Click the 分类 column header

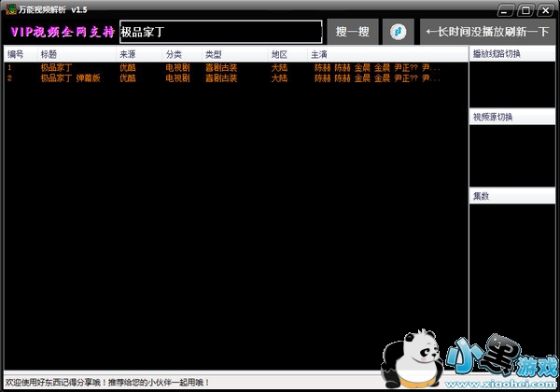(x=182, y=54)
